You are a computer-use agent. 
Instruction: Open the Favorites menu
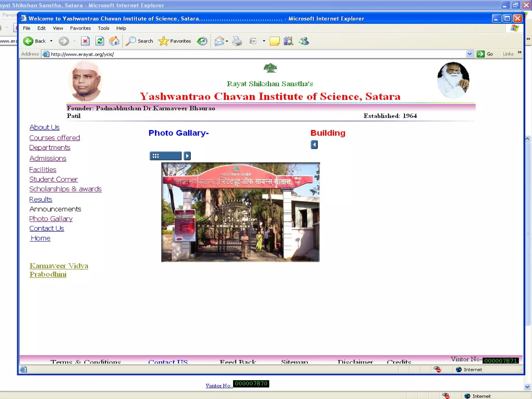80,28
